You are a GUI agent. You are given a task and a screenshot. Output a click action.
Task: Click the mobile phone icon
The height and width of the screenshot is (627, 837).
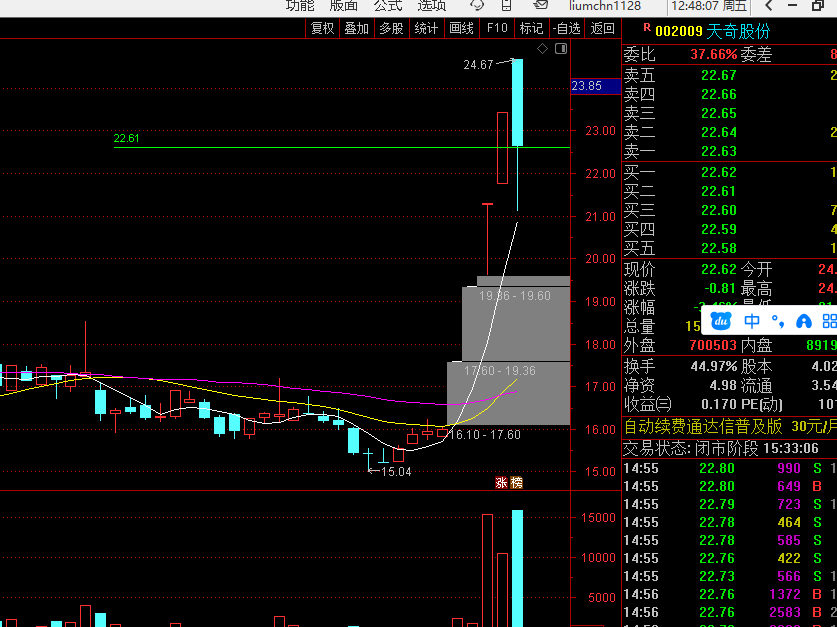click(507, 5)
